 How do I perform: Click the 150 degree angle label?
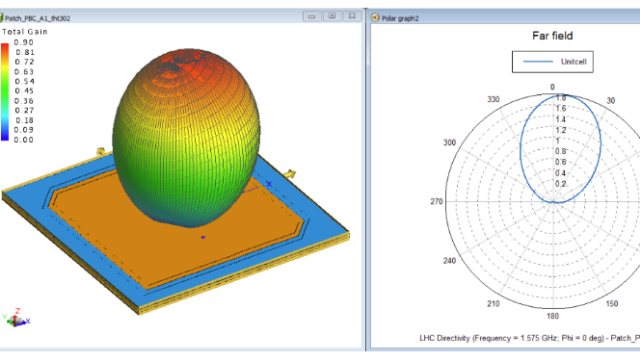pyautogui.click(x=612, y=303)
